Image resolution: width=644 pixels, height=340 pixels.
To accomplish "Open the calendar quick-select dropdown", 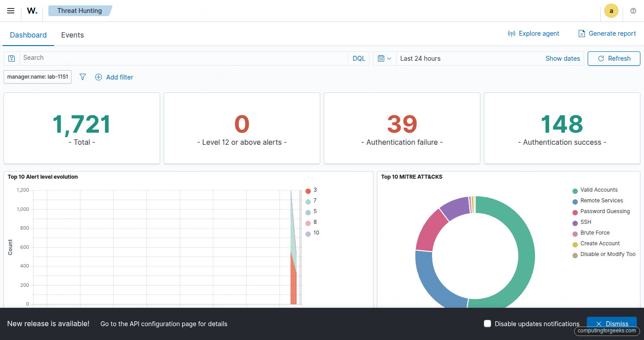I will 384,58.
